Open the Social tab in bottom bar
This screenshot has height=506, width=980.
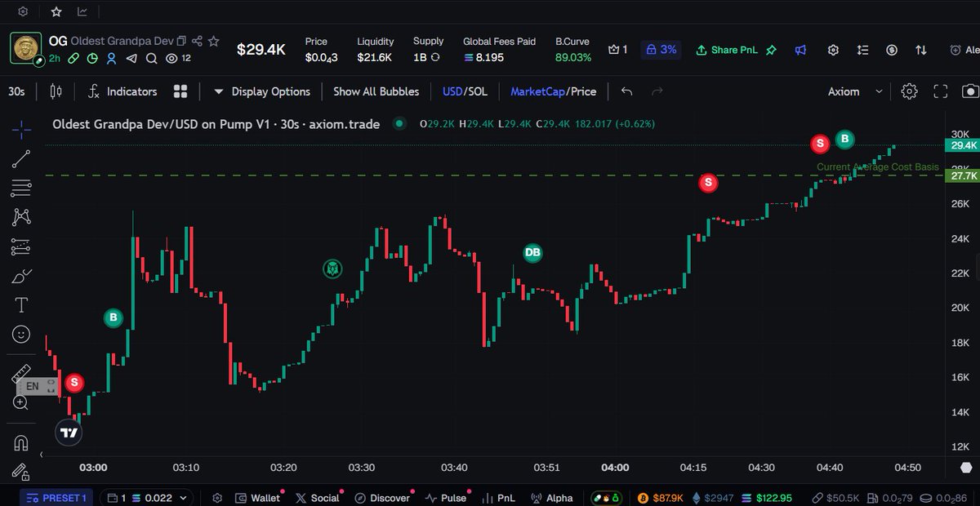[x=318, y=497]
